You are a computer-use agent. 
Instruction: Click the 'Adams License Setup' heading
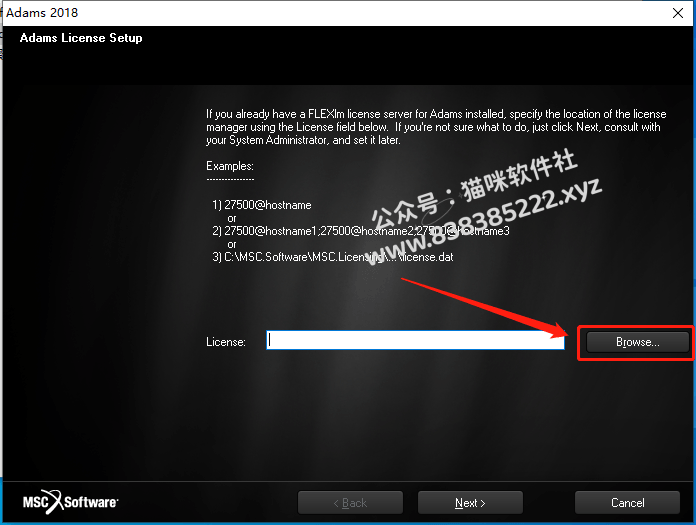(x=81, y=38)
